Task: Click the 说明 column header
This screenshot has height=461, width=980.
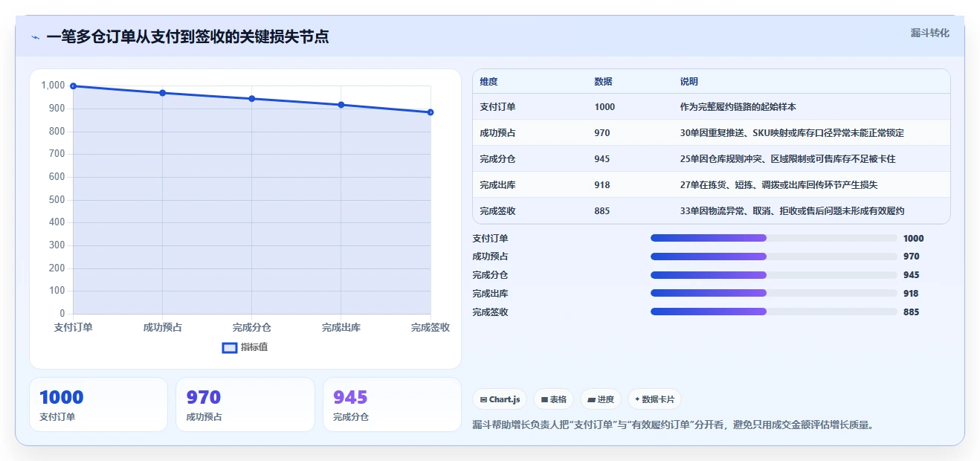Action: [x=689, y=82]
